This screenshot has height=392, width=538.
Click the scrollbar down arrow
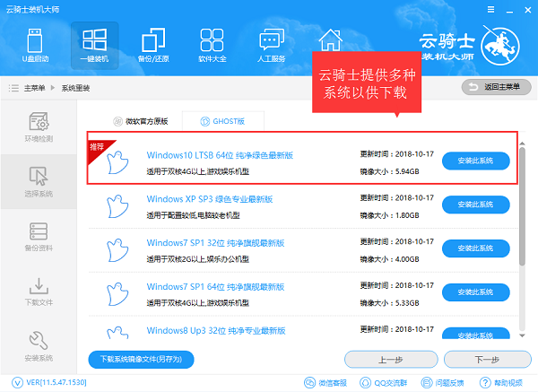tap(522, 335)
